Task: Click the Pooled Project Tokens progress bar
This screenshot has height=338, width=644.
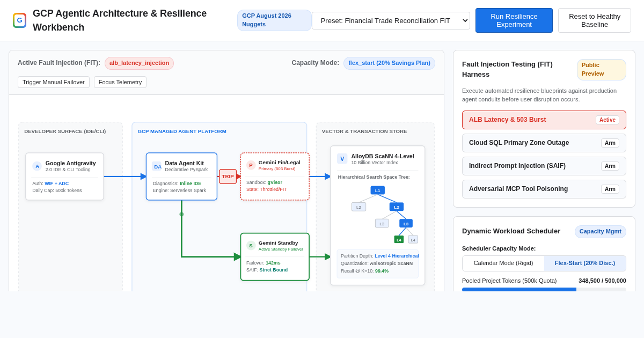Action: coord(544,290)
